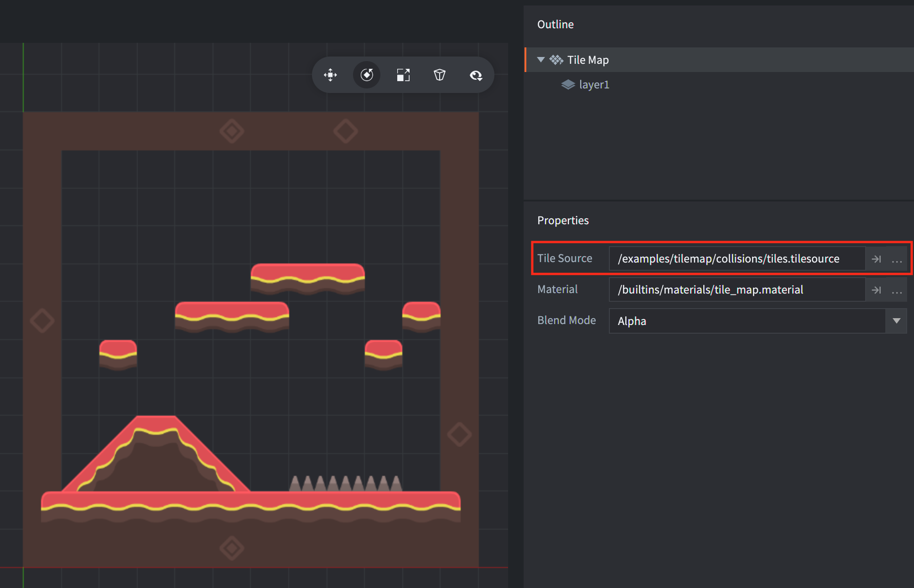Open Tile Source with the jump-to arrow icon
Viewport: 914px width, 588px height.
(x=876, y=258)
